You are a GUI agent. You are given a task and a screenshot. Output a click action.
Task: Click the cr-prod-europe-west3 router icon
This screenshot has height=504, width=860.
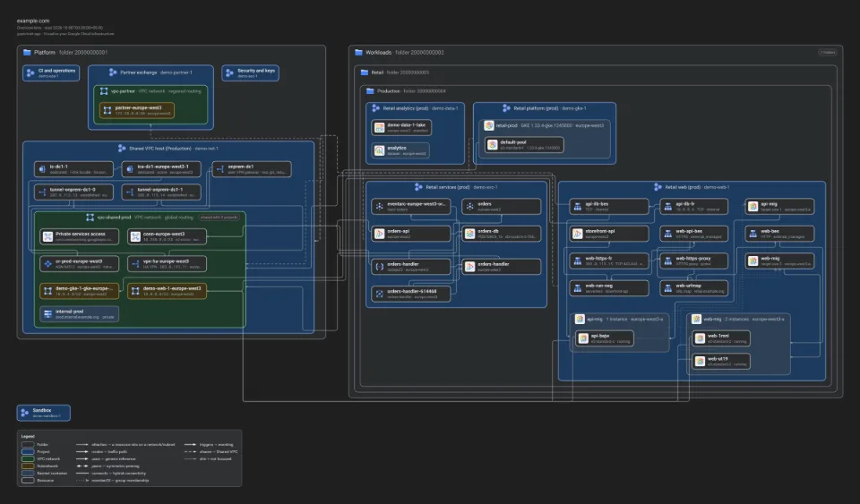point(47,264)
